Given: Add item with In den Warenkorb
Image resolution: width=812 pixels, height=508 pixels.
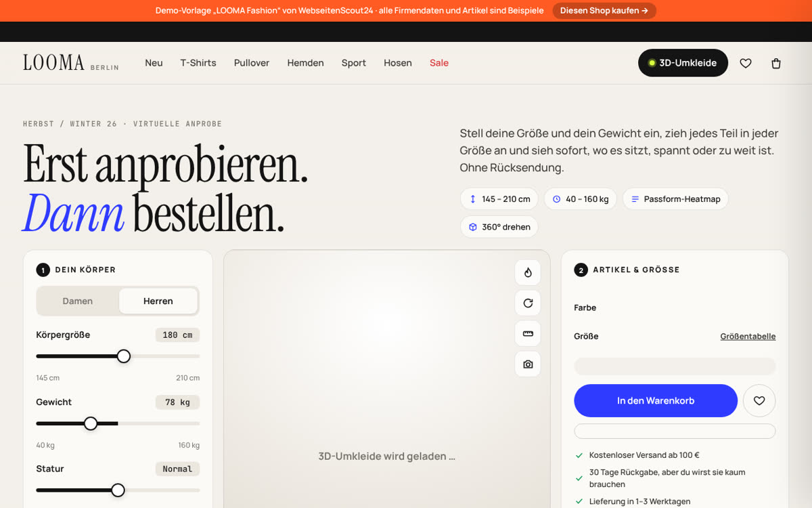Looking at the screenshot, I should tap(656, 400).
